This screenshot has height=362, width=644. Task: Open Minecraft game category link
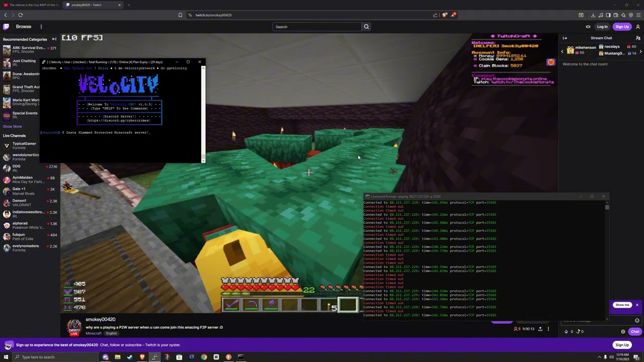tap(93, 333)
